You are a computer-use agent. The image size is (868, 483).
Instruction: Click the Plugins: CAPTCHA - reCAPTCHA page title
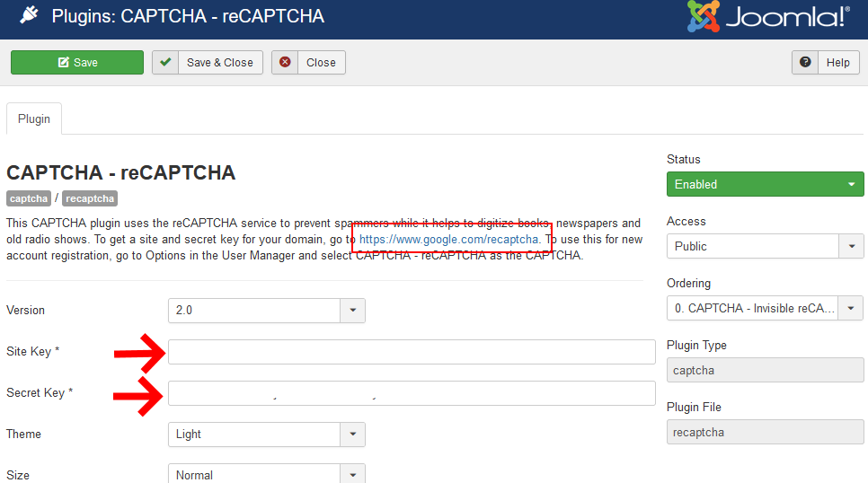(188, 16)
